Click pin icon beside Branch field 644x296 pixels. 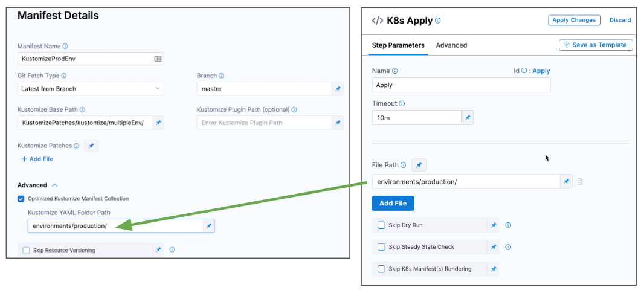(338, 89)
